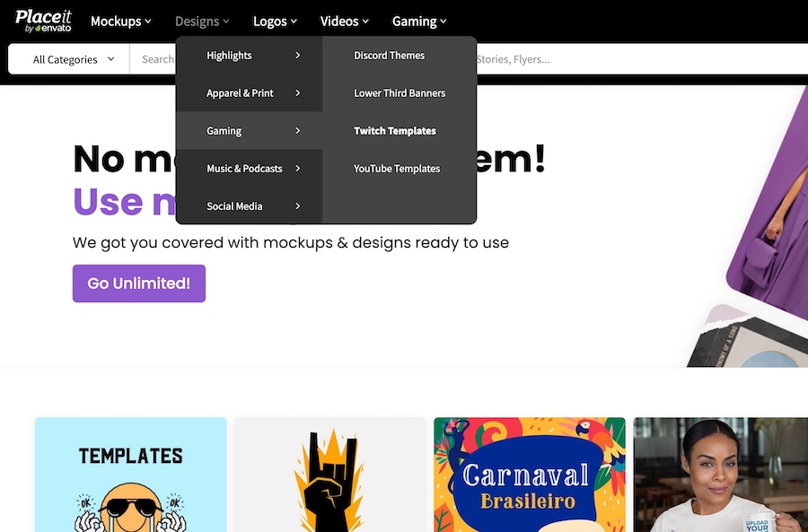Open the Videos menu

344,22
